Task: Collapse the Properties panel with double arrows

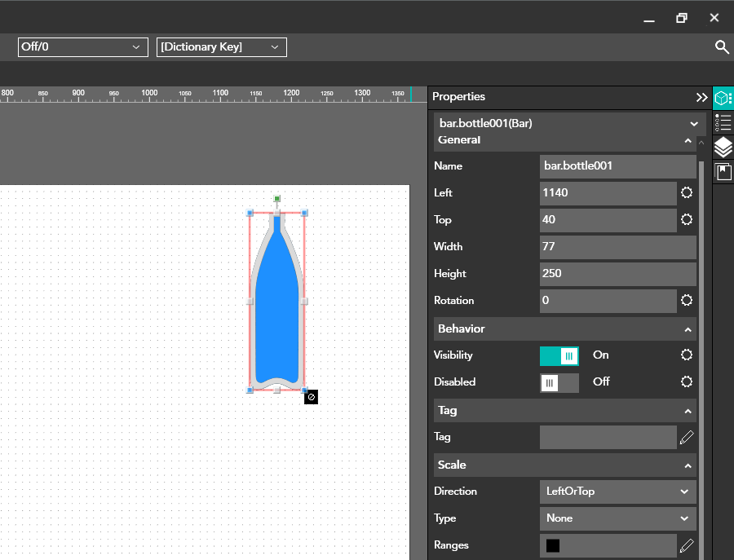Action: point(701,97)
